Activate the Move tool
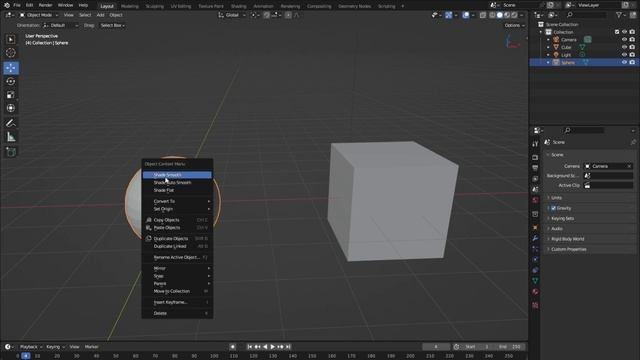This screenshot has height=360, width=640. coord(11,68)
